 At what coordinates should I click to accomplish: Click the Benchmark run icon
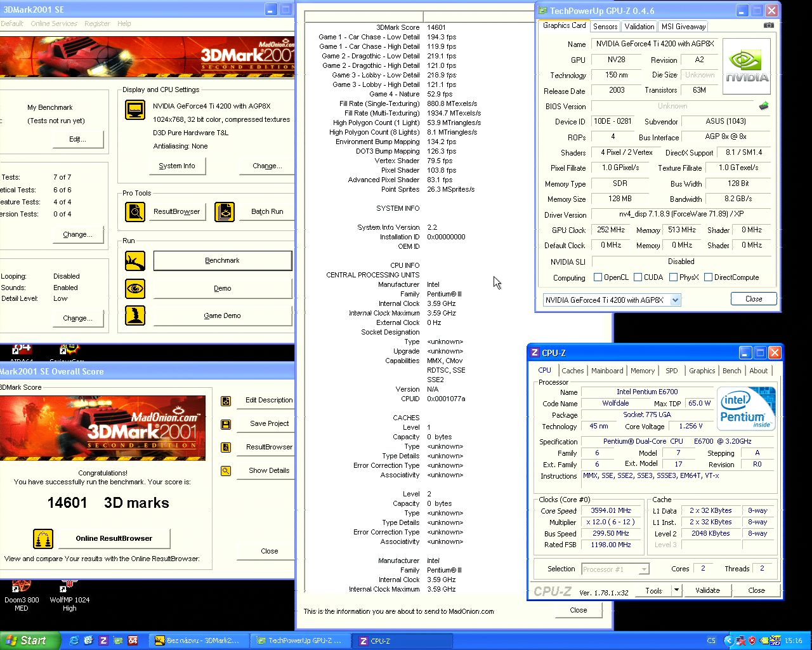coord(134,260)
